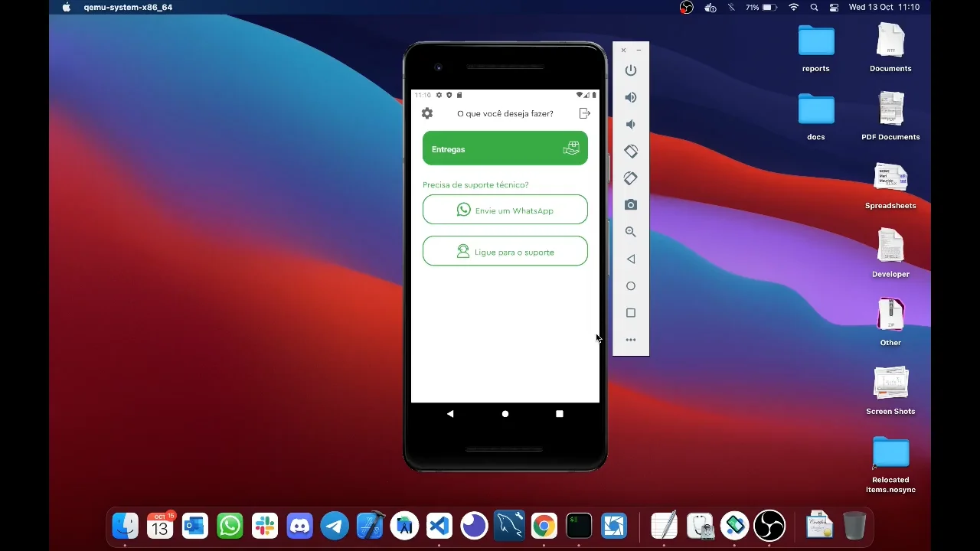Tap the phone's on-screen home circle
The width and height of the screenshot is (980, 551).
(505, 414)
